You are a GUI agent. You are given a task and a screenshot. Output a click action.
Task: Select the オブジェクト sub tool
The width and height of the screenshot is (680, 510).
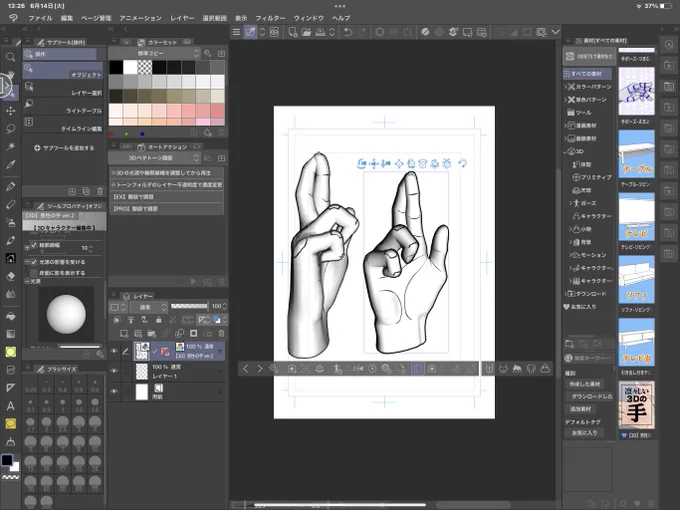(x=63, y=71)
